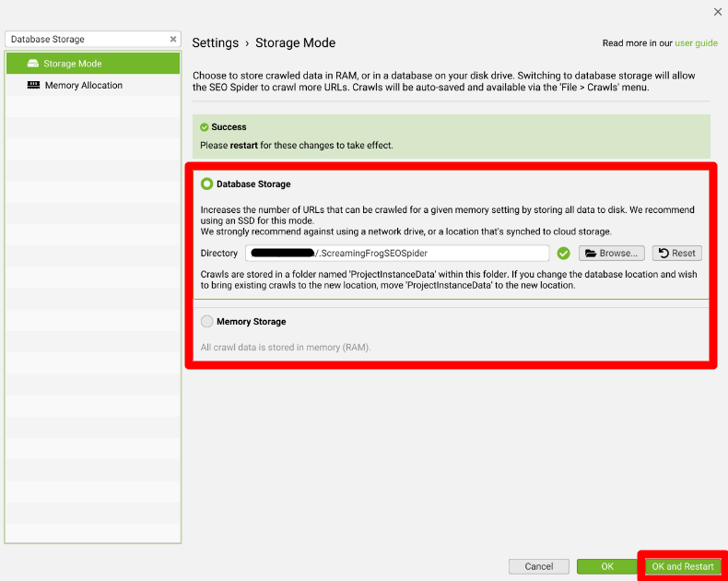Image resolution: width=728 pixels, height=581 pixels.
Task: Click the bold restart word in the notice
Action: coord(244,145)
